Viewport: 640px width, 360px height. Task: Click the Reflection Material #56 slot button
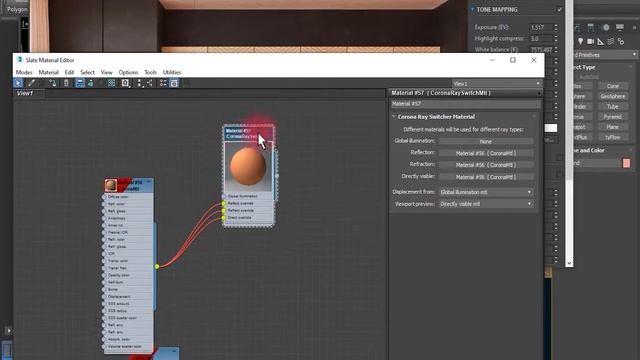[x=486, y=153]
